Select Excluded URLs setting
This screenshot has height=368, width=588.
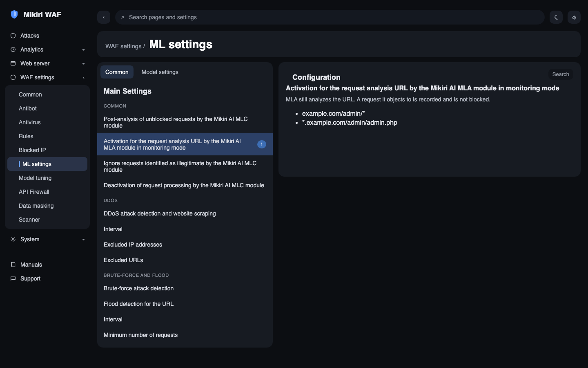pyautogui.click(x=185, y=260)
